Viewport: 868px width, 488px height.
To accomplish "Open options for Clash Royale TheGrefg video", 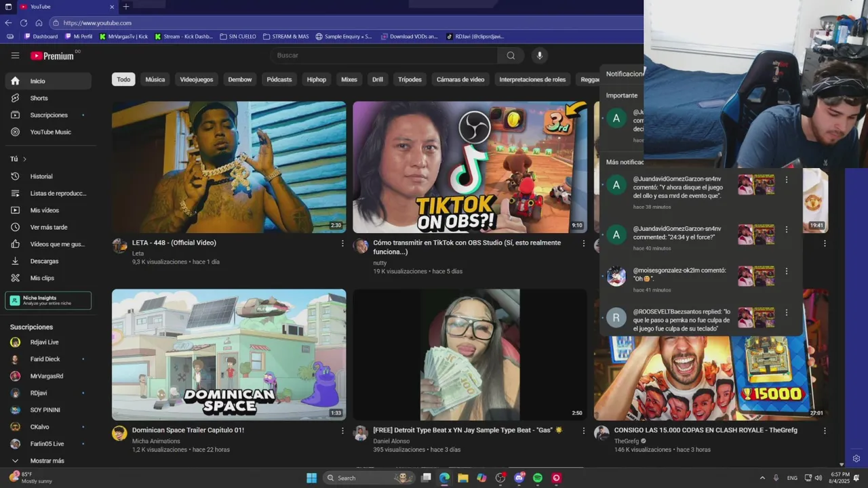I will [825, 430].
